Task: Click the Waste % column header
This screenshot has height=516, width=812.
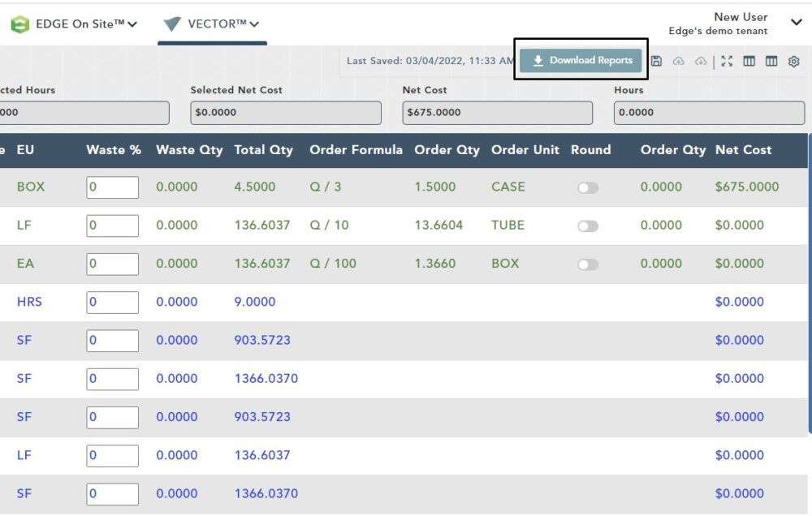Action: (114, 150)
